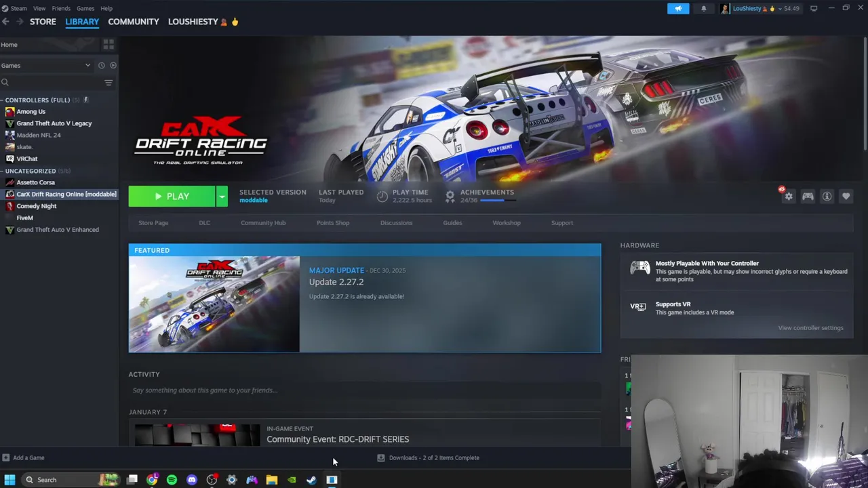Click Among Us game icon in library
868x488 pixels.
click(9, 112)
